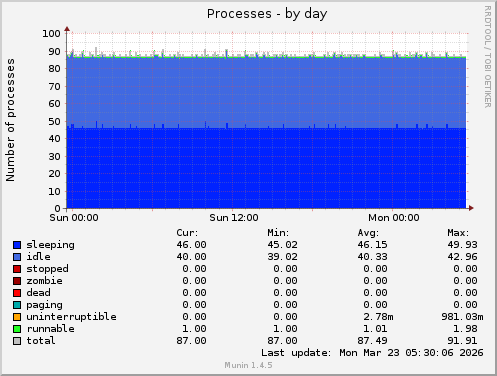
Task: Click runnable average value 1.01
Action: tap(376, 329)
